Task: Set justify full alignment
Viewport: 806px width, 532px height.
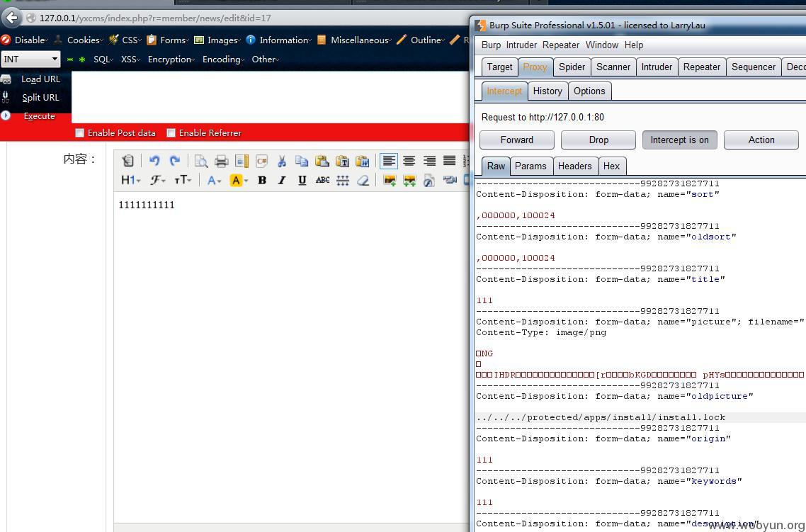Action: [449, 161]
